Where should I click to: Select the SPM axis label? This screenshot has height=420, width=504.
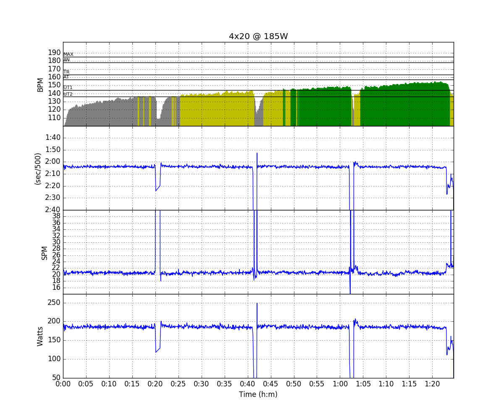pos(45,252)
